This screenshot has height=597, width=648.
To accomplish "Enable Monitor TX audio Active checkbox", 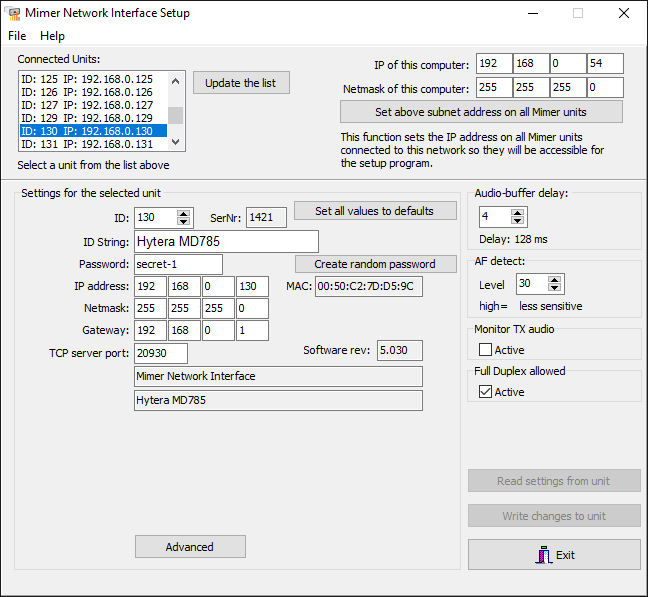I will coord(485,350).
